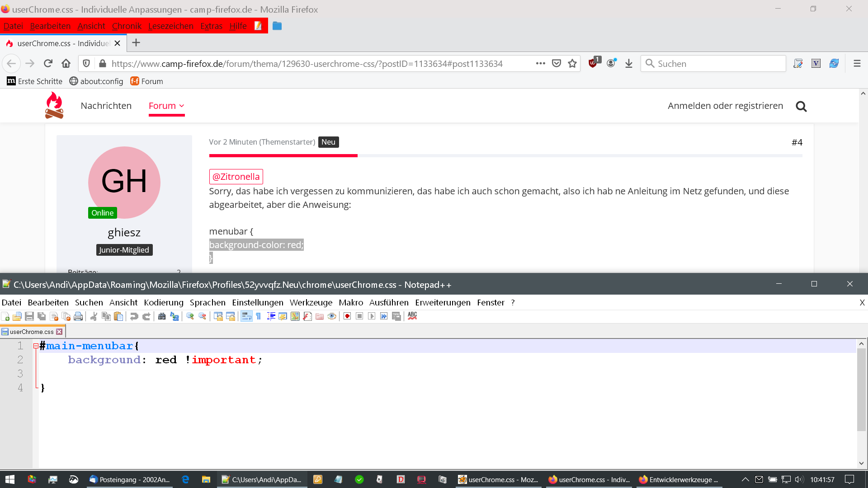The width and height of the screenshot is (868, 488).
Task: Click the Undo arrow in Notepad++ toolbar
Action: click(134, 316)
